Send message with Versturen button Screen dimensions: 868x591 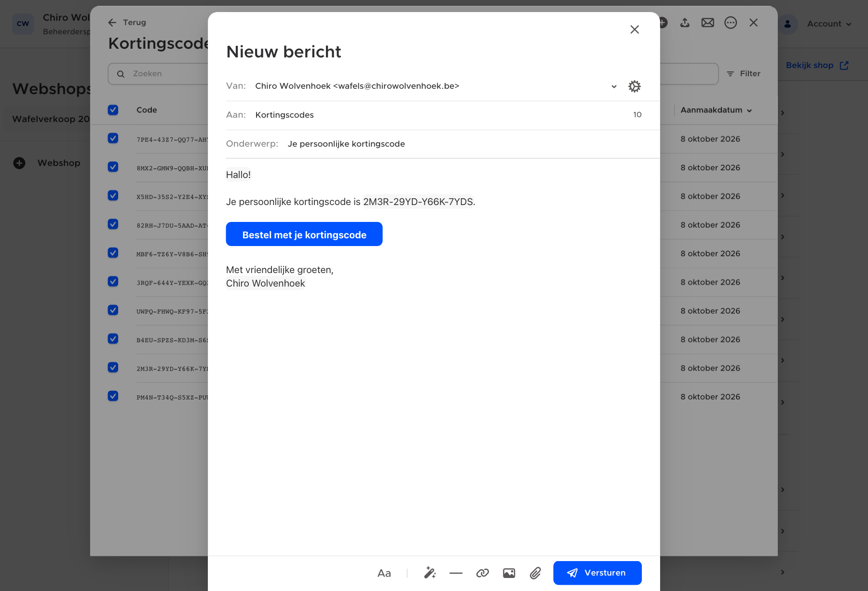pos(597,573)
